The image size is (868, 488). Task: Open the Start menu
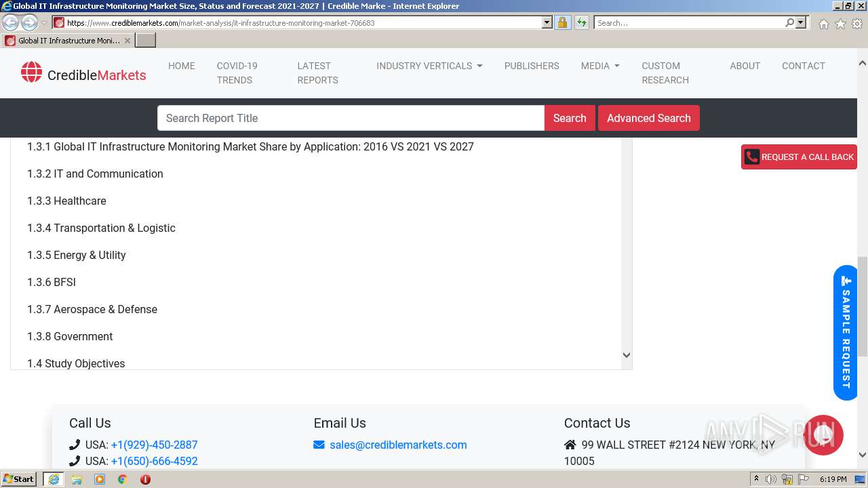click(x=19, y=479)
